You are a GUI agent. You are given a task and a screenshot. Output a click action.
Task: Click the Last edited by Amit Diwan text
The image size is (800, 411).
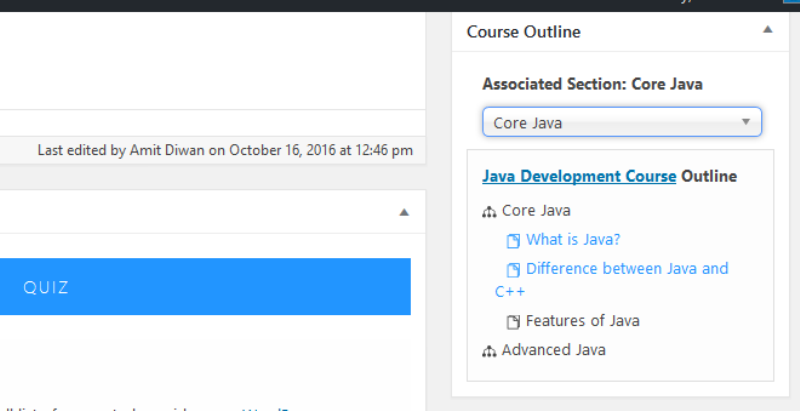click(225, 150)
